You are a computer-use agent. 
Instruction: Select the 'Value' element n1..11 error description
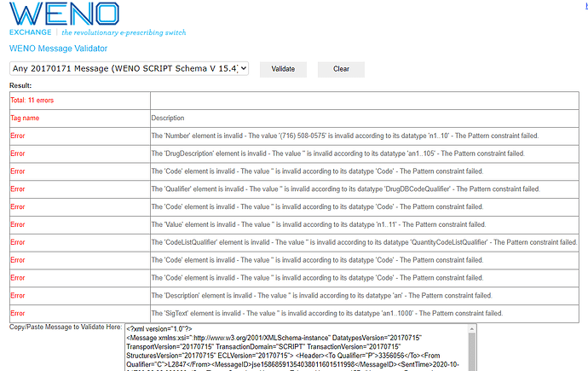pyautogui.click(x=319, y=224)
